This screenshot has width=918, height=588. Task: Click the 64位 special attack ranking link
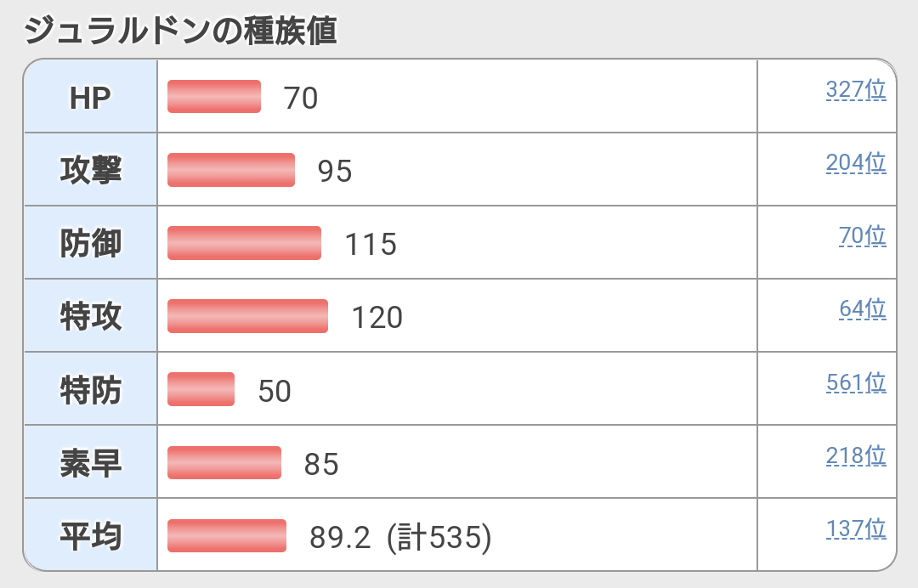click(x=862, y=308)
